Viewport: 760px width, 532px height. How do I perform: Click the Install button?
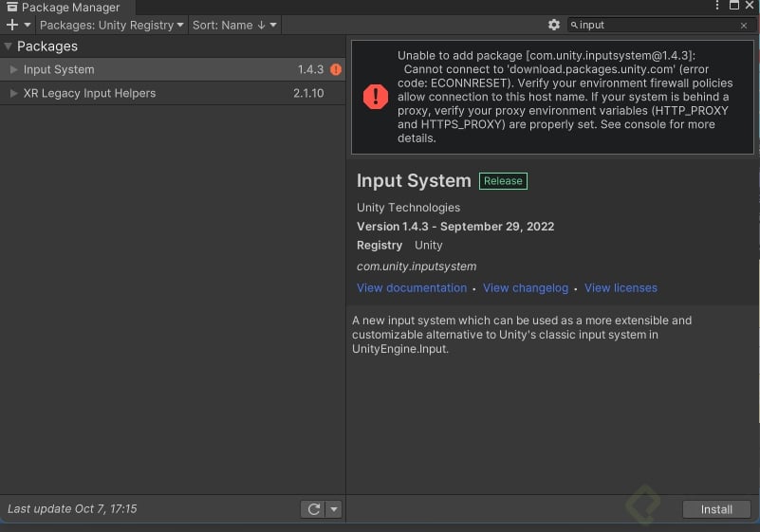716,509
